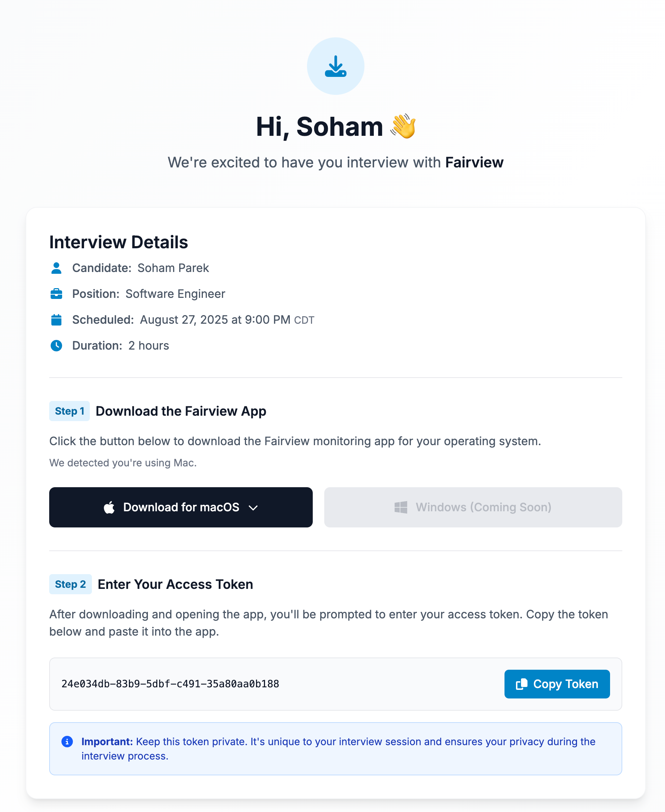Viewport: 665px width, 812px height.
Task: Select the access token text
Action: tap(170, 684)
